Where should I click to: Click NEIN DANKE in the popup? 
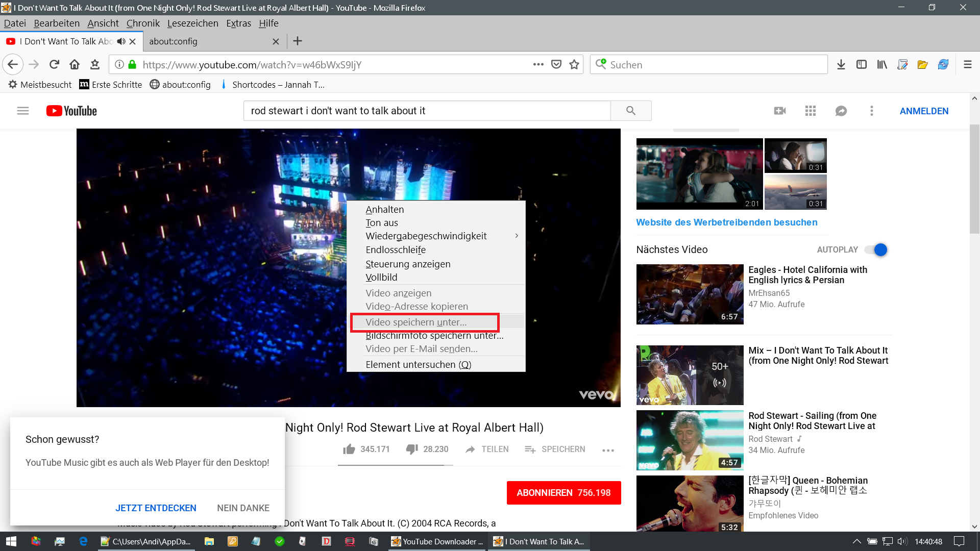coord(243,508)
